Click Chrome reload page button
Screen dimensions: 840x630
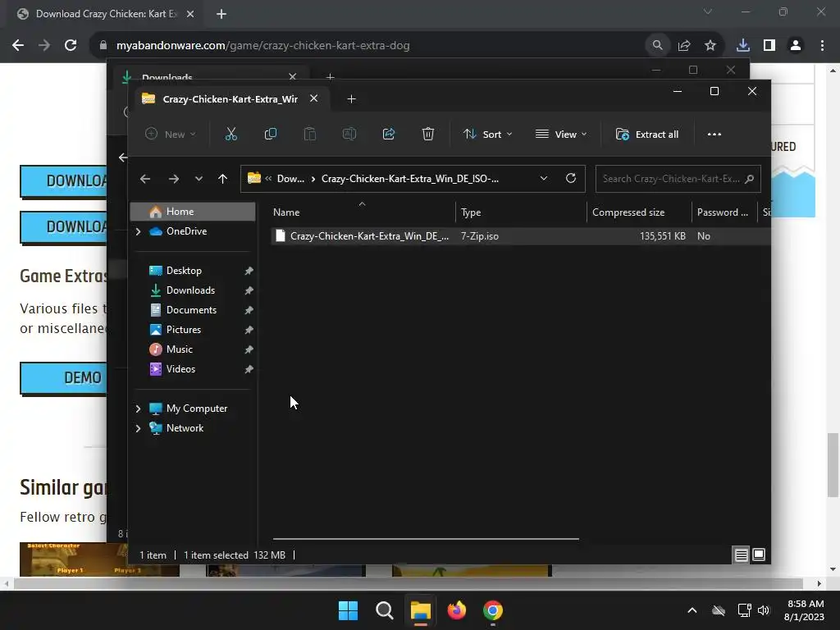click(71, 46)
